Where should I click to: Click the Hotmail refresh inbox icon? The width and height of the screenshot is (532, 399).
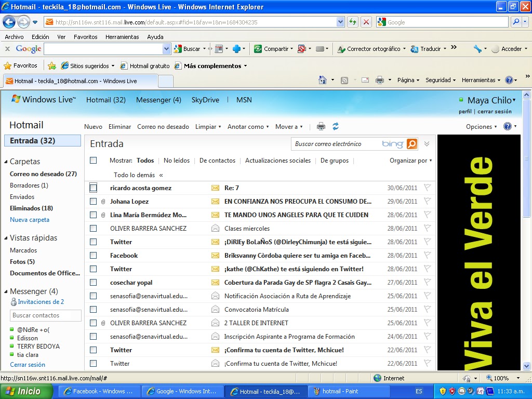tap(336, 127)
